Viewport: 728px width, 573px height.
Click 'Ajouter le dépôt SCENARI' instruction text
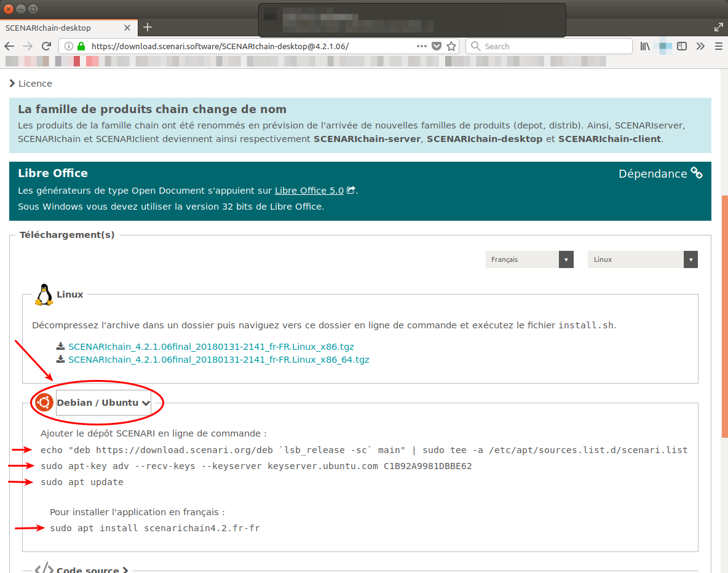tap(154, 433)
